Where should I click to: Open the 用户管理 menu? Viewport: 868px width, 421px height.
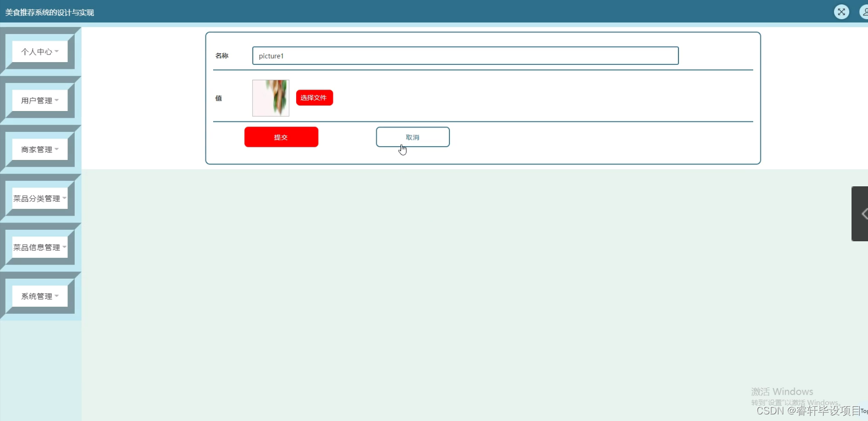(40, 101)
